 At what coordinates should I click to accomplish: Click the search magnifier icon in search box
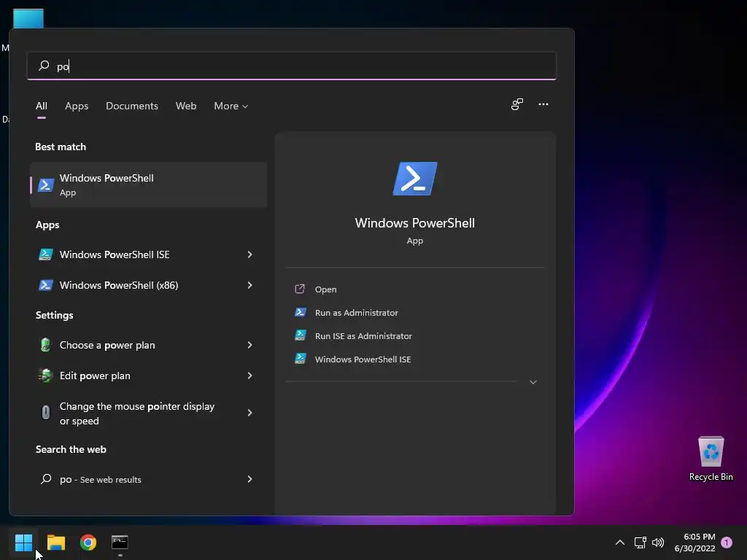click(44, 66)
